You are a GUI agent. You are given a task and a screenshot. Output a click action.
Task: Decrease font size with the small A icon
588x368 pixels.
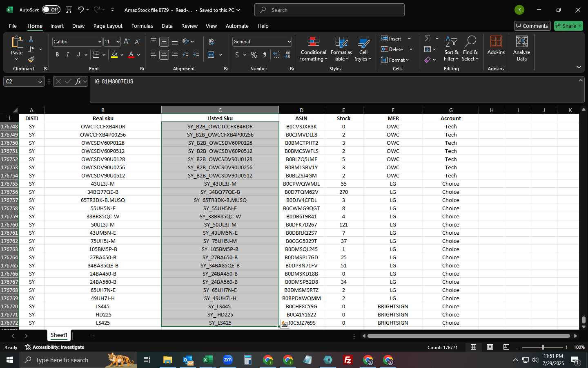click(137, 42)
